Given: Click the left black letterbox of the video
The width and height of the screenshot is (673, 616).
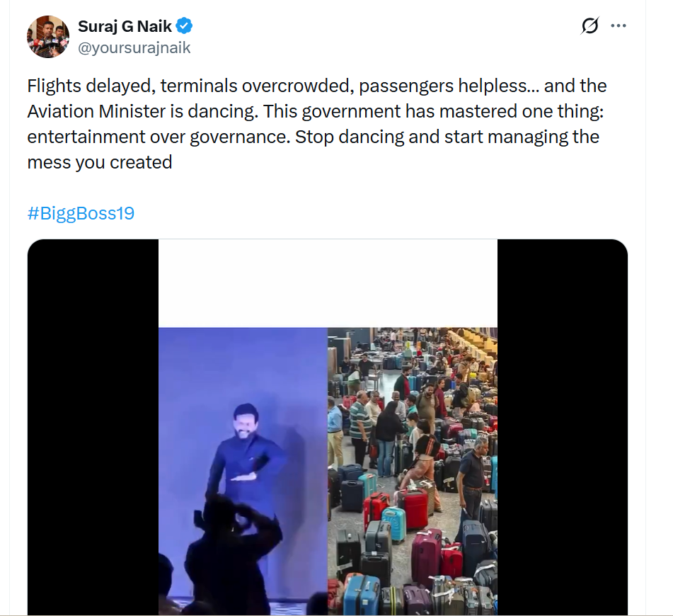Looking at the screenshot, I should 93,425.
